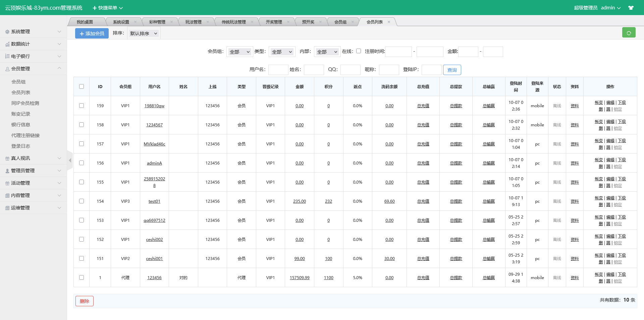Check the row checkbox for ID 154
This screenshot has height=320, width=644.
tap(82, 201)
